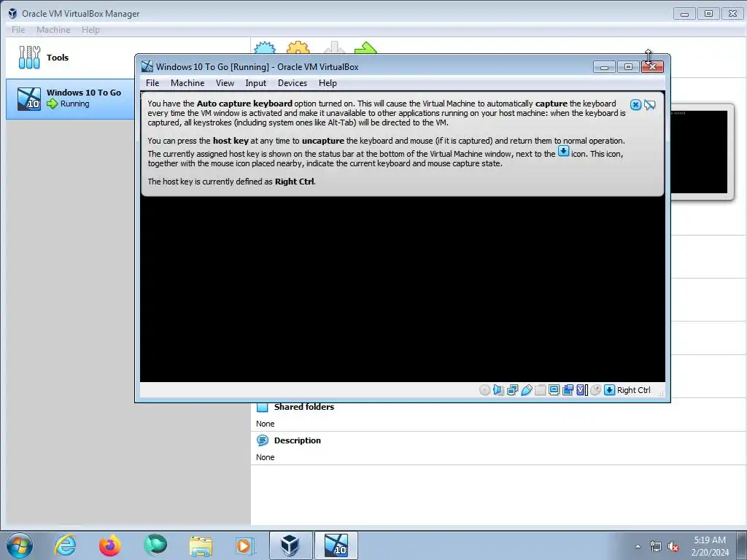Open the taskbar clock showing 5:19 AM
Viewport: 747px width, 560px height.
710,546
